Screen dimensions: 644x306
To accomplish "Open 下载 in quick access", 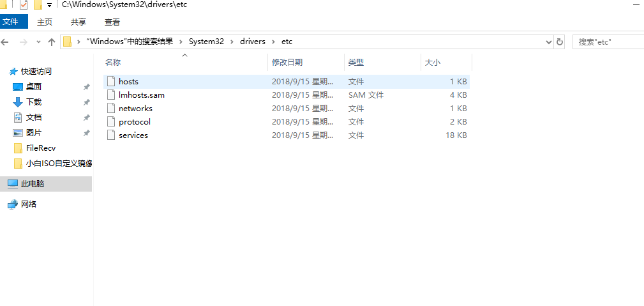I will click(x=34, y=102).
